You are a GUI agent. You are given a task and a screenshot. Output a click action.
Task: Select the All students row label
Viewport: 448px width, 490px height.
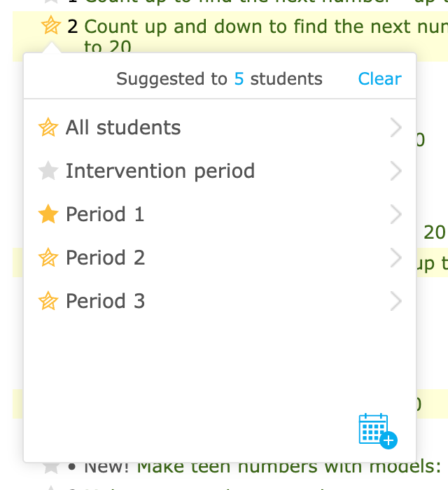click(x=123, y=127)
